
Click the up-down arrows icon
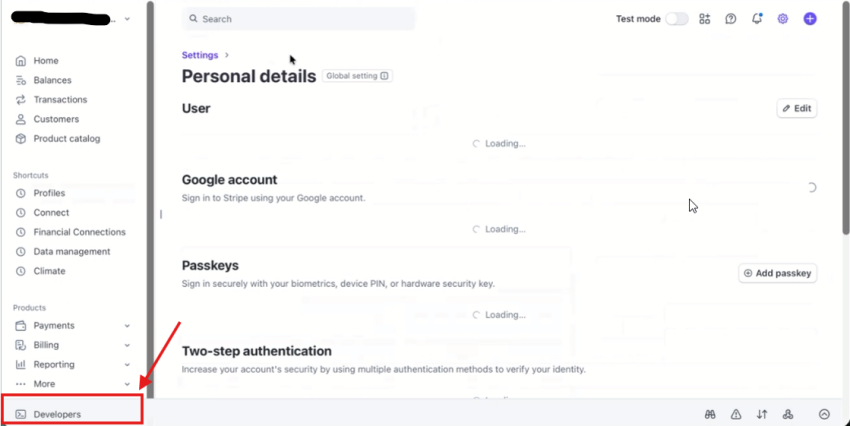[x=762, y=414]
